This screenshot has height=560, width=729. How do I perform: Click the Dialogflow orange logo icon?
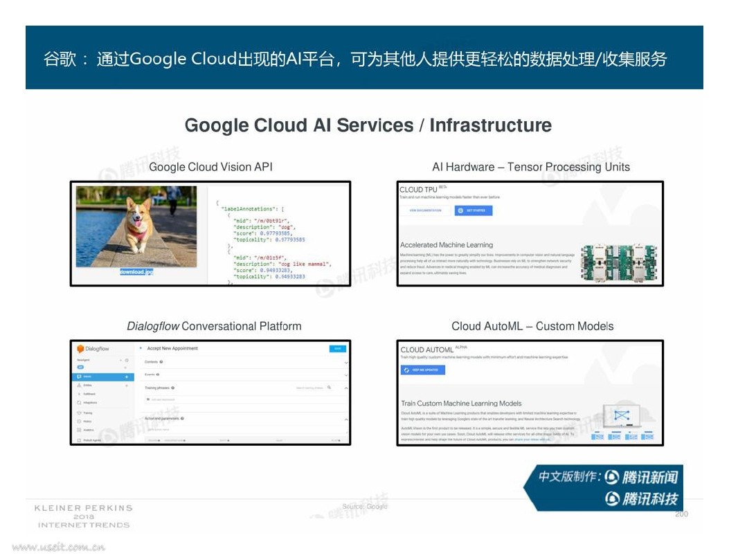[x=80, y=349]
